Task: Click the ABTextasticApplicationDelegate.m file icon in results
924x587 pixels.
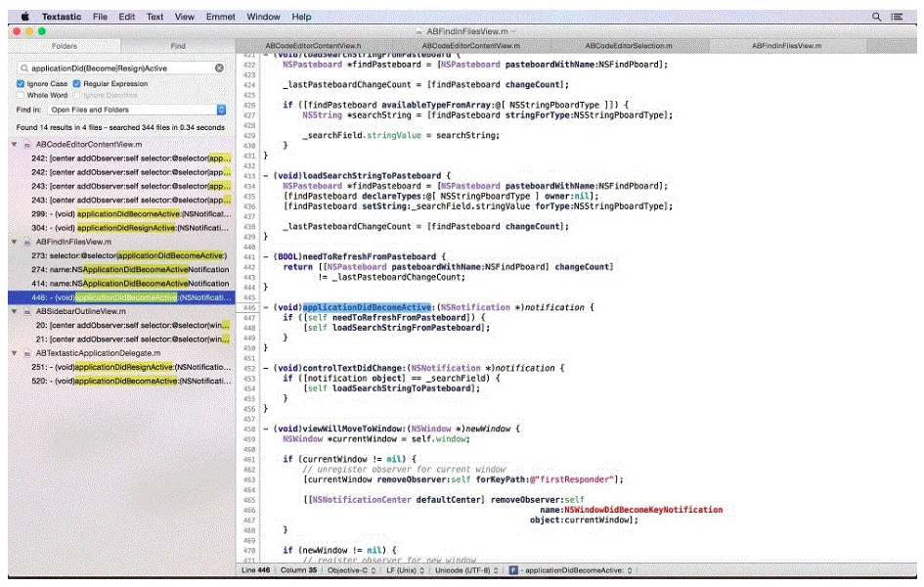Action: [x=27, y=353]
